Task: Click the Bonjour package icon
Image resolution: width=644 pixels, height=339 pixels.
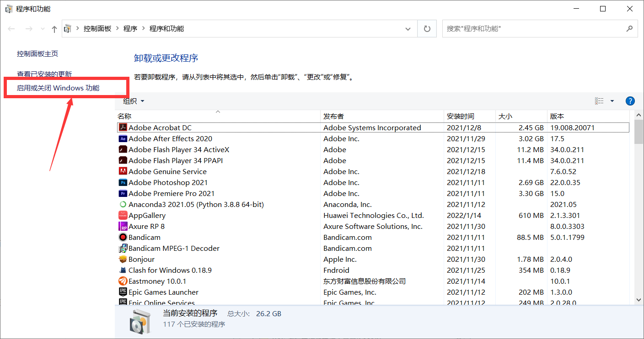Action: (123, 259)
